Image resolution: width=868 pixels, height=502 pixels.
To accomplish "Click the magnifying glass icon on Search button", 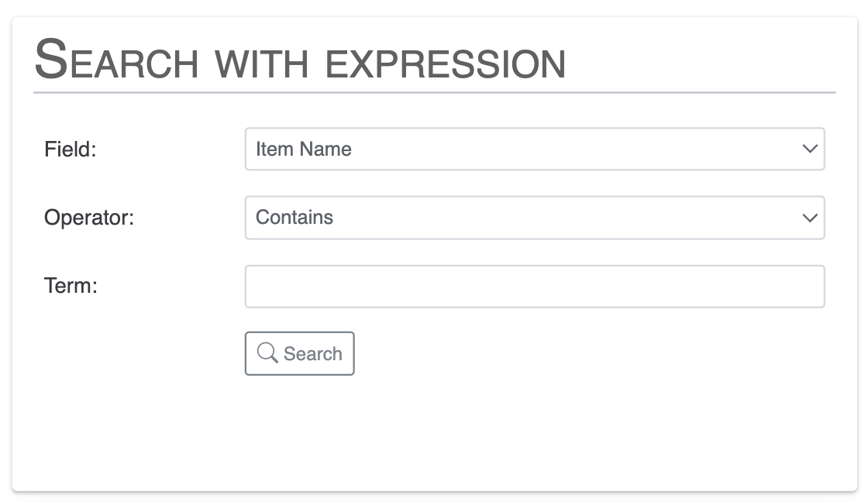I will tap(267, 352).
